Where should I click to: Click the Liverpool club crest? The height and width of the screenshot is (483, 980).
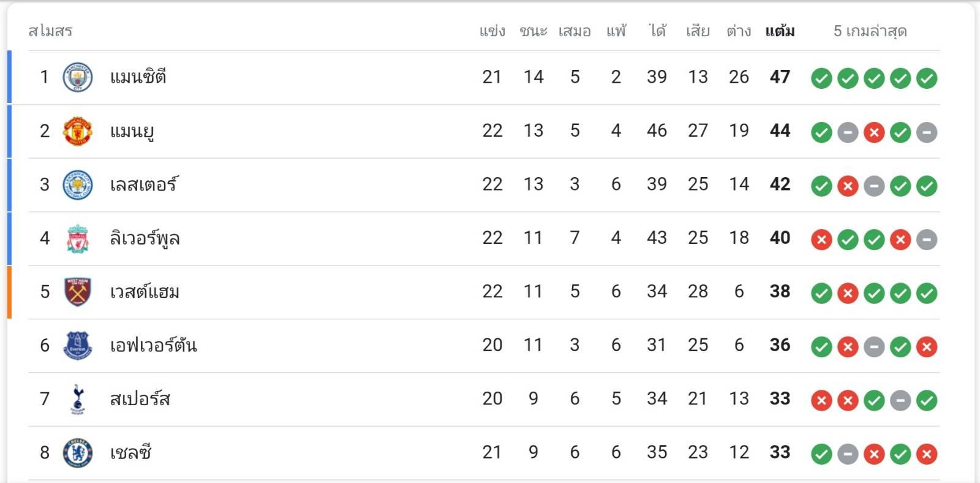[x=78, y=238]
